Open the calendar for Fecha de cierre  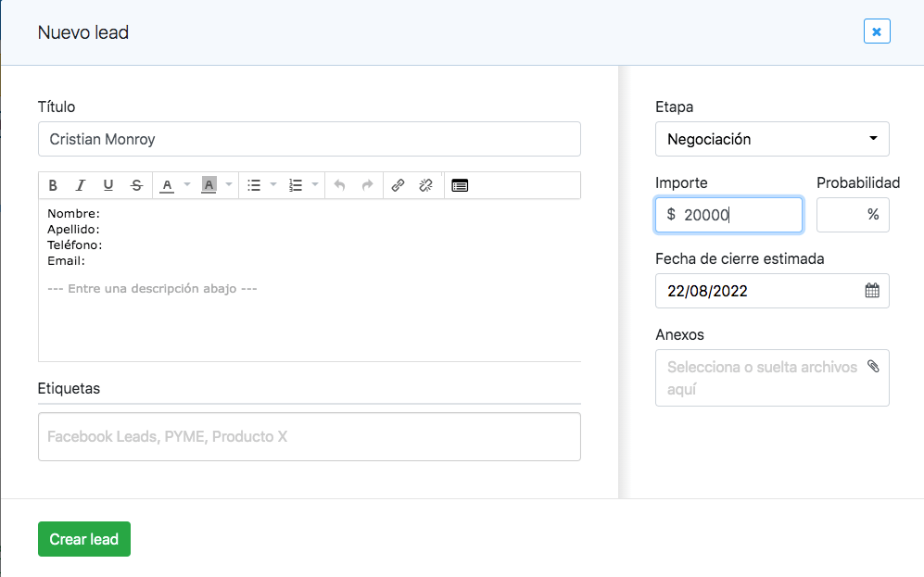[871, 290]
